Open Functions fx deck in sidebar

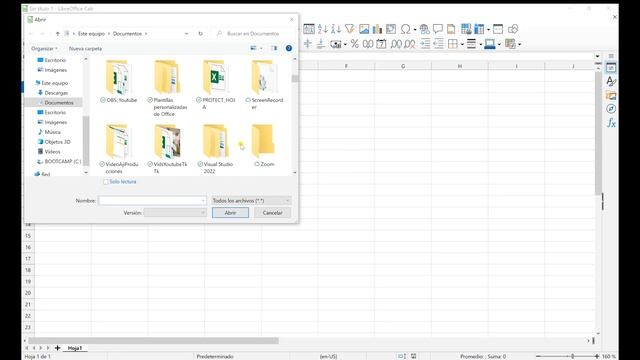pyautogui.click(x=611, y=122)
